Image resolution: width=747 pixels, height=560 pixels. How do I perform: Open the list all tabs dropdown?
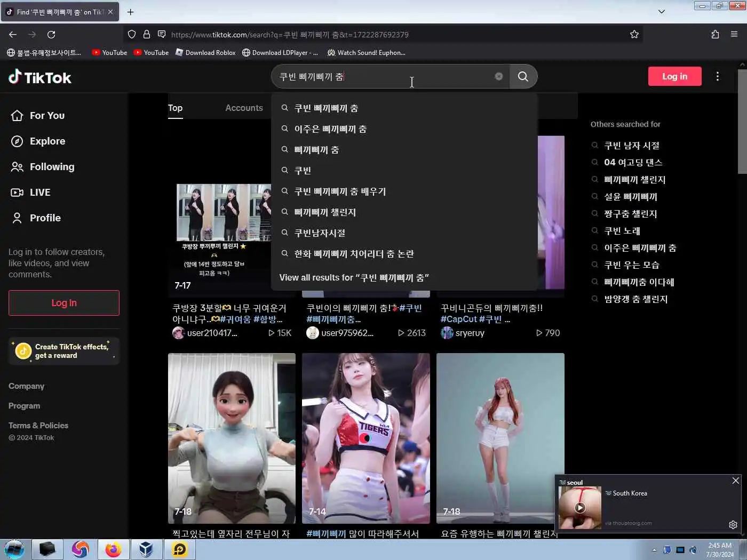662,12
